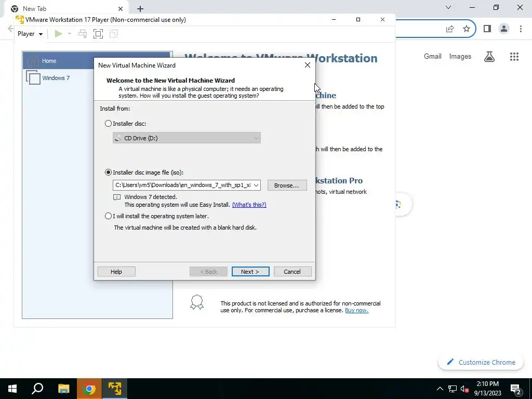Expand the ISO file path dropdown
This screenshot has width=532, height=399.
[256, 185]
